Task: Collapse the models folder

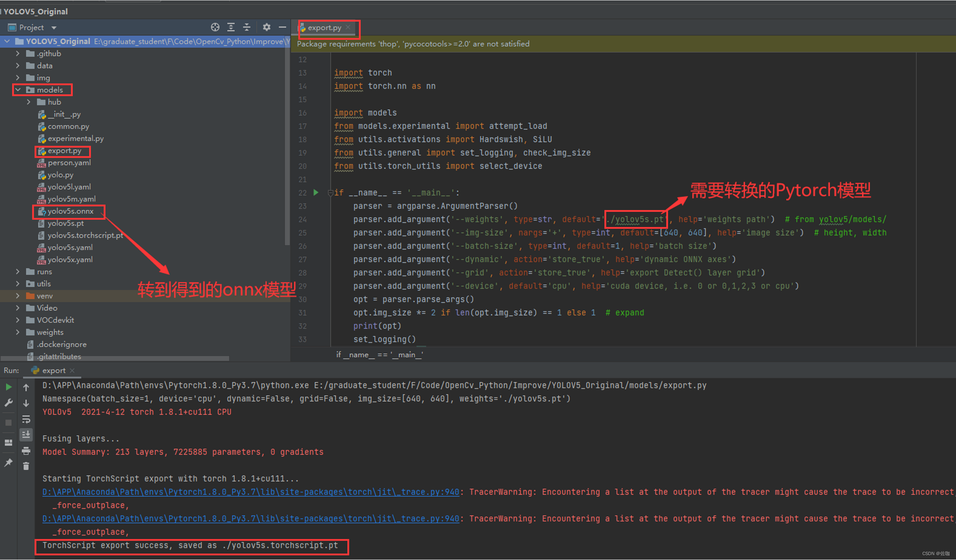Action: pos(18,90)
